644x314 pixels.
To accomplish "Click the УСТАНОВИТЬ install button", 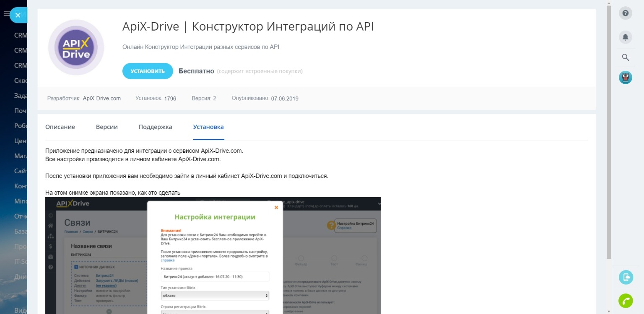I will click(x=148, y=71).
